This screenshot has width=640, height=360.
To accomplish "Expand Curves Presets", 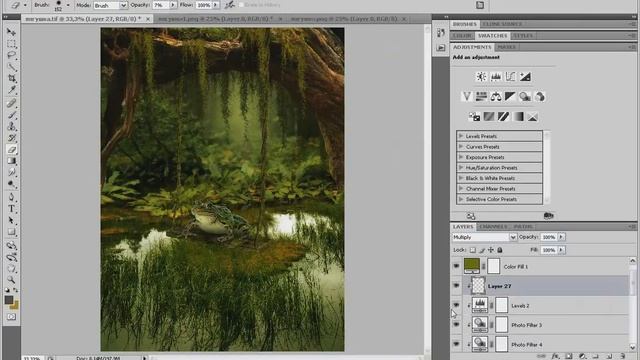I will coord(461,147).
